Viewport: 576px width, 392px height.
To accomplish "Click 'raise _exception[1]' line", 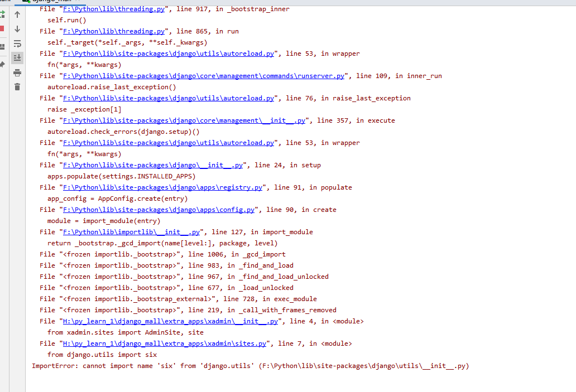I will coord(84,109).
